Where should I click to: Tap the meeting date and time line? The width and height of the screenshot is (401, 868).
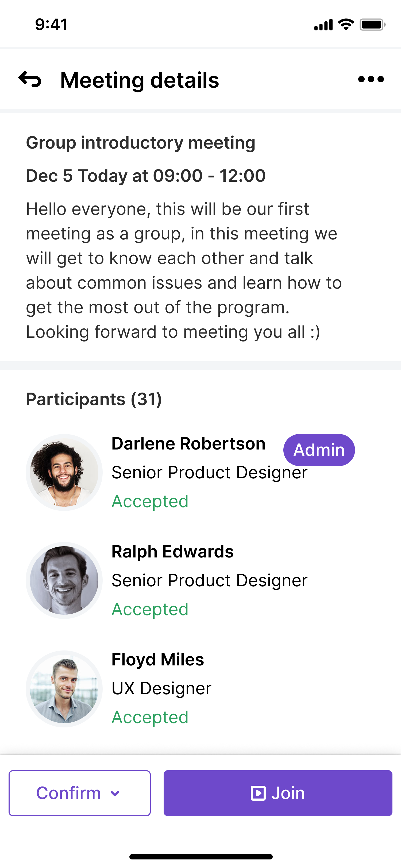pos(146,176)
